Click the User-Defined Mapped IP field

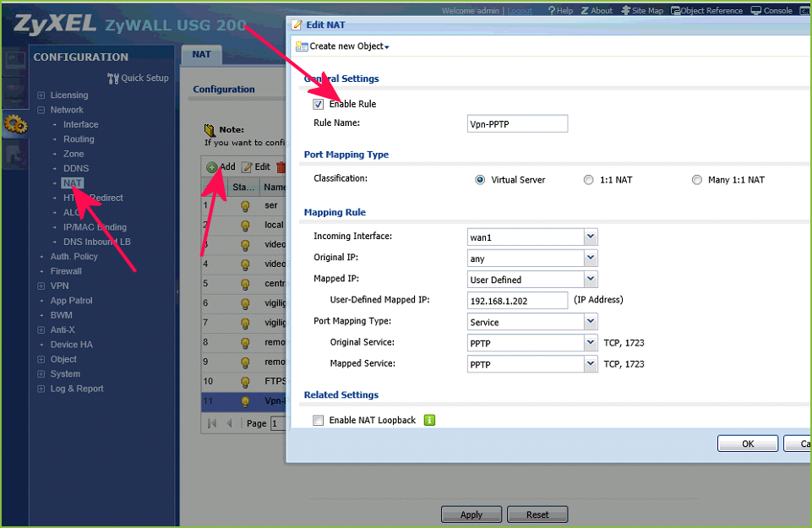click(517, 301)
